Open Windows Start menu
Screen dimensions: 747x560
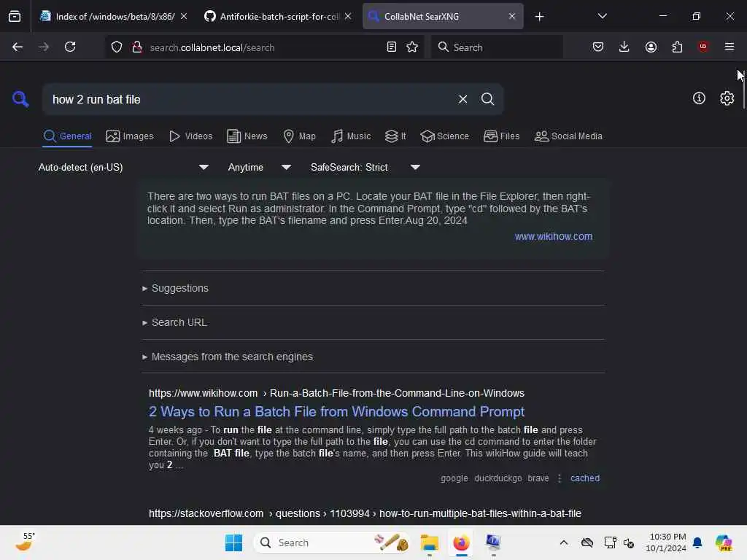click(233, 542)
